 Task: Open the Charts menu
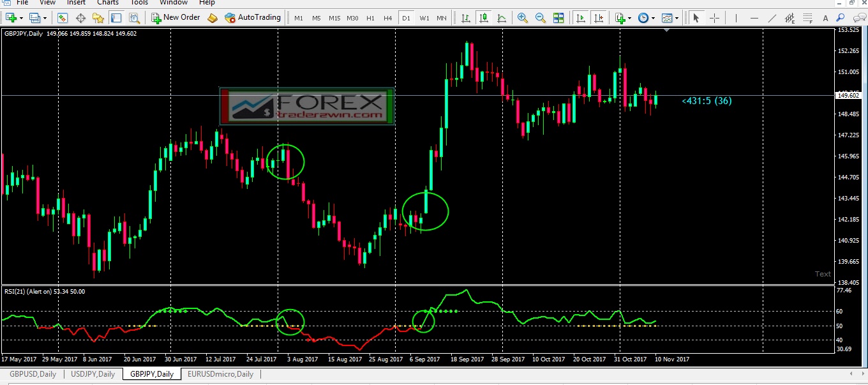point(108,3)
